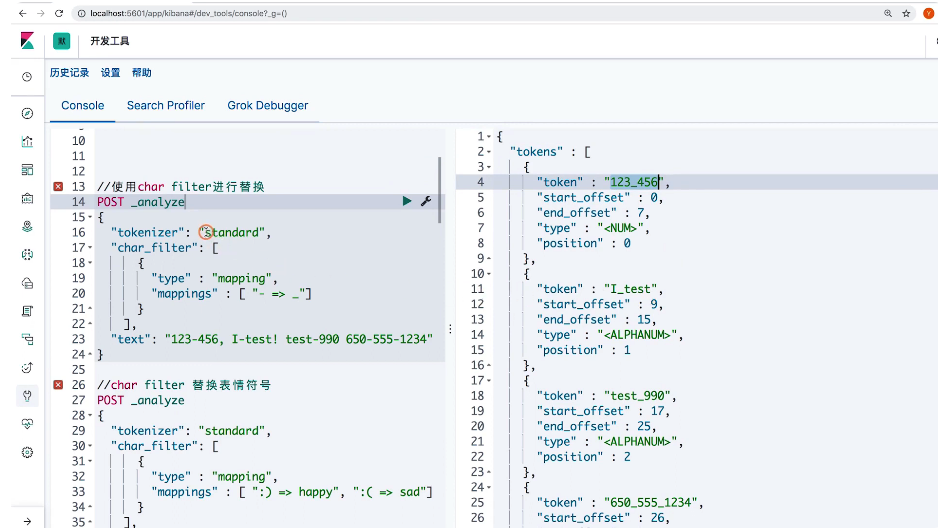The height and width of the screenshot is (530, 938).
Task: Fold the char_filter array at line 17
Action: point(90,248)
